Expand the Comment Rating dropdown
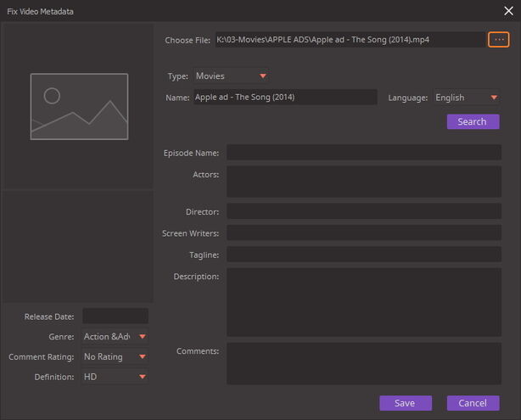This screenshot has width=521, height=420. point(115,356)
